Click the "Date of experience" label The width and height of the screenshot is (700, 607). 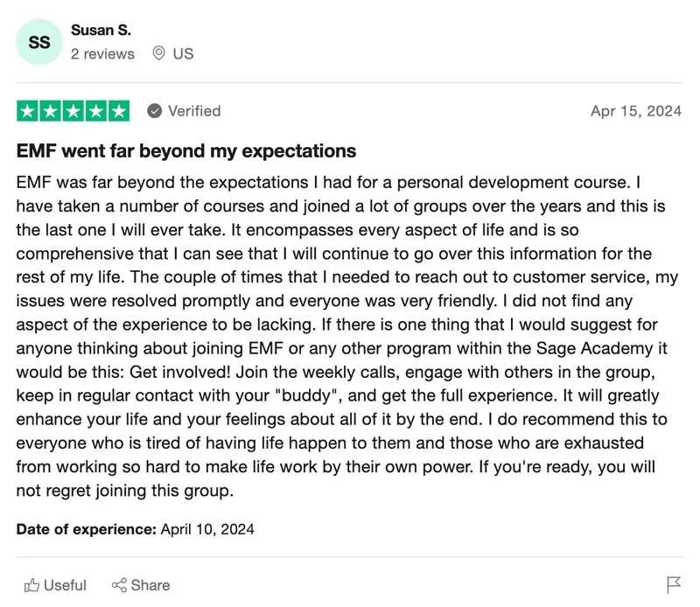86,529
